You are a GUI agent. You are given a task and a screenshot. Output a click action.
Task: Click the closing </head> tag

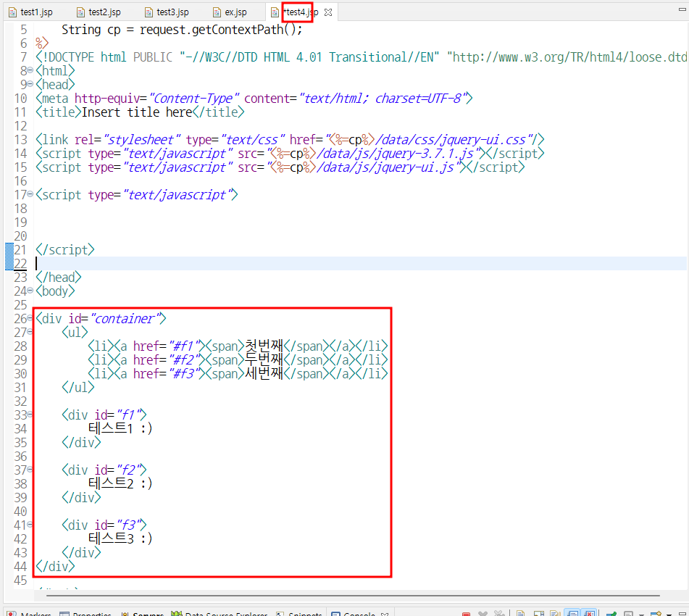[x=59, y=278]
